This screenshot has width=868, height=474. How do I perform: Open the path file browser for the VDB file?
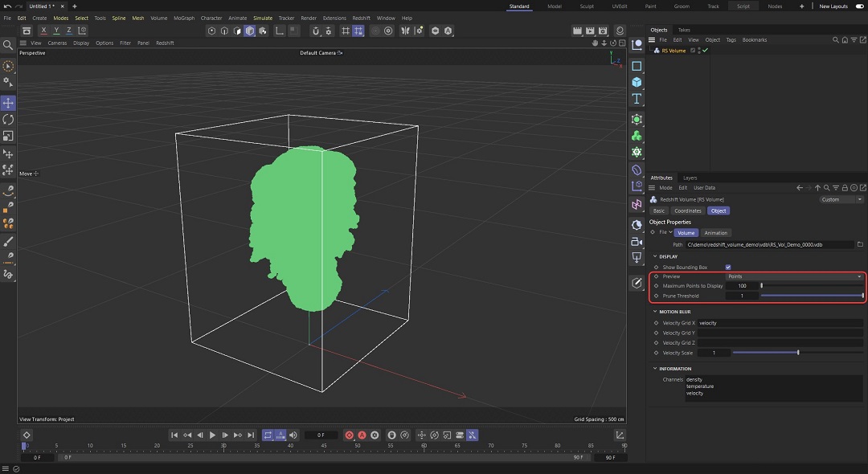coord(861,244)
